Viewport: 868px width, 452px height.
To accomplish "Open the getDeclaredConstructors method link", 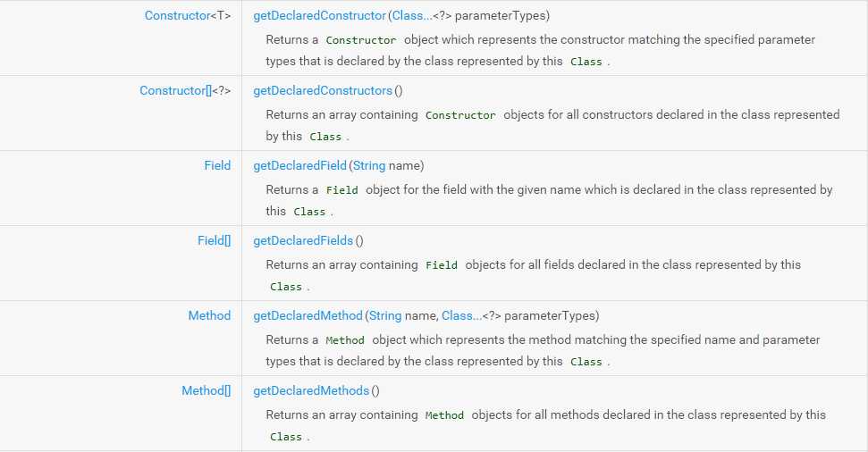I will click(323, 91).
